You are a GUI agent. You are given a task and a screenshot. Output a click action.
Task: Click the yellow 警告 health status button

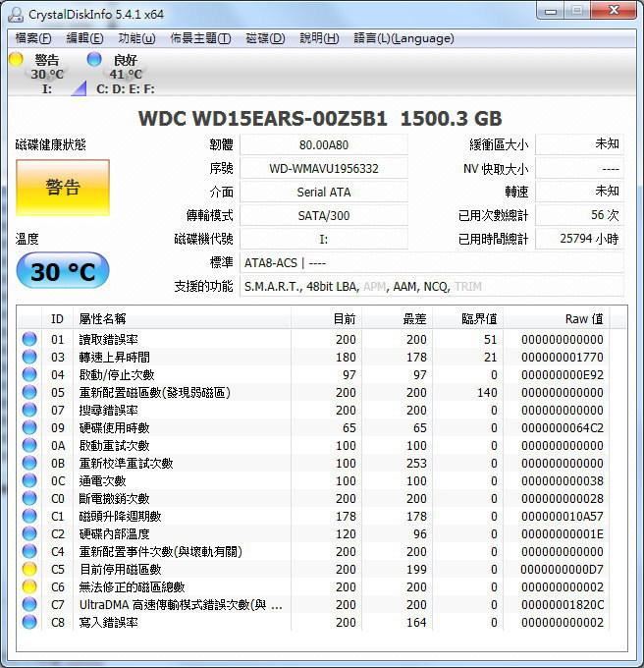[x=63, y=187]
